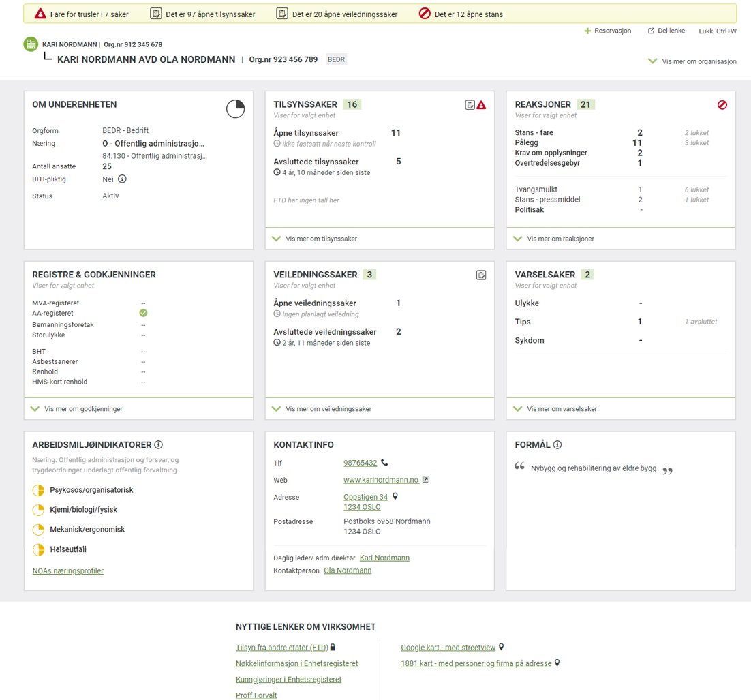The image size is (751, 700).
Task: Expand Vis mer om reaksjoner
Action: 562,239
